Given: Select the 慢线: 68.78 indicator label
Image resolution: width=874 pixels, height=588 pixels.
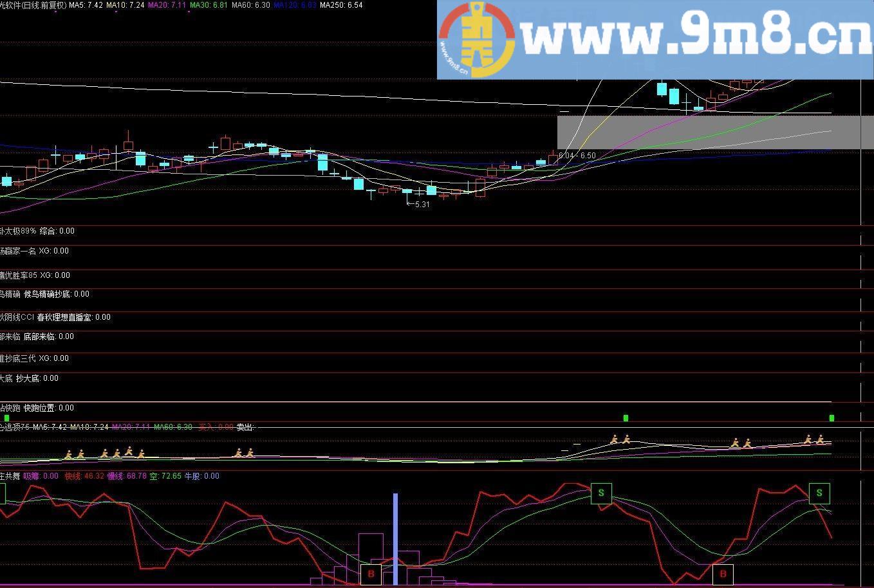Looking at the screenshot, I should click(127, 477).
